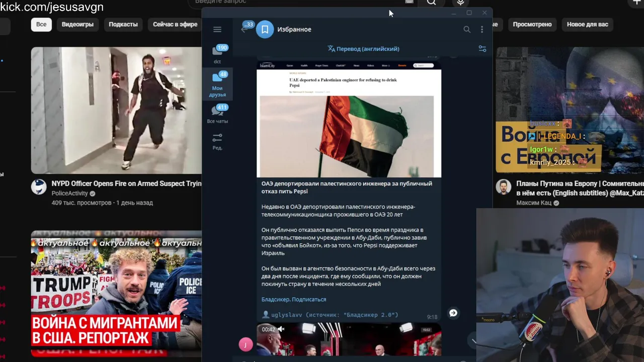Open the PoliceActivity channel avatar

coord(39,187)
